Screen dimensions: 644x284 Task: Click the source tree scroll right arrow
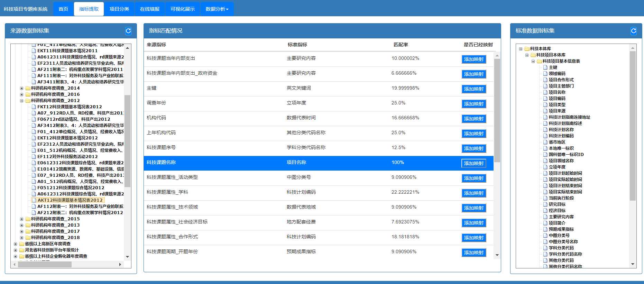(x=120, y=265)
